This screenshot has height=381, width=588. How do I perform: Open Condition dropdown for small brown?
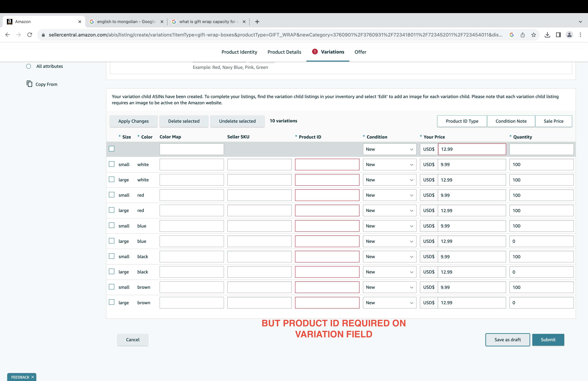point(389,287)
